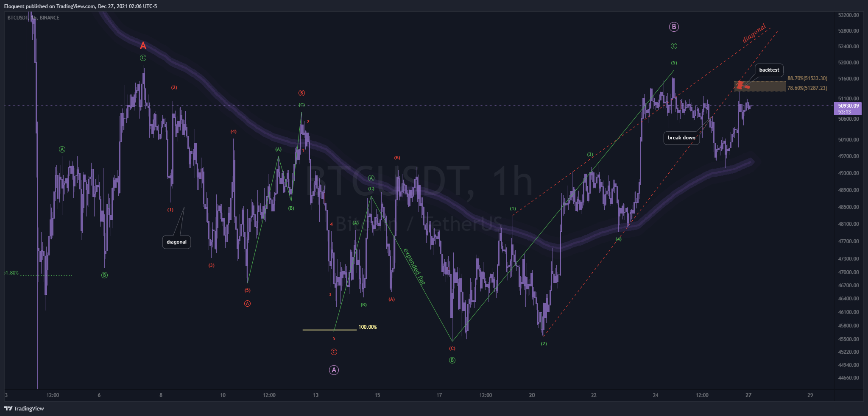Select the red circled B wave marker
This screenshot has width=868, height=416.
pyautogui.click(x=301, y=93)
